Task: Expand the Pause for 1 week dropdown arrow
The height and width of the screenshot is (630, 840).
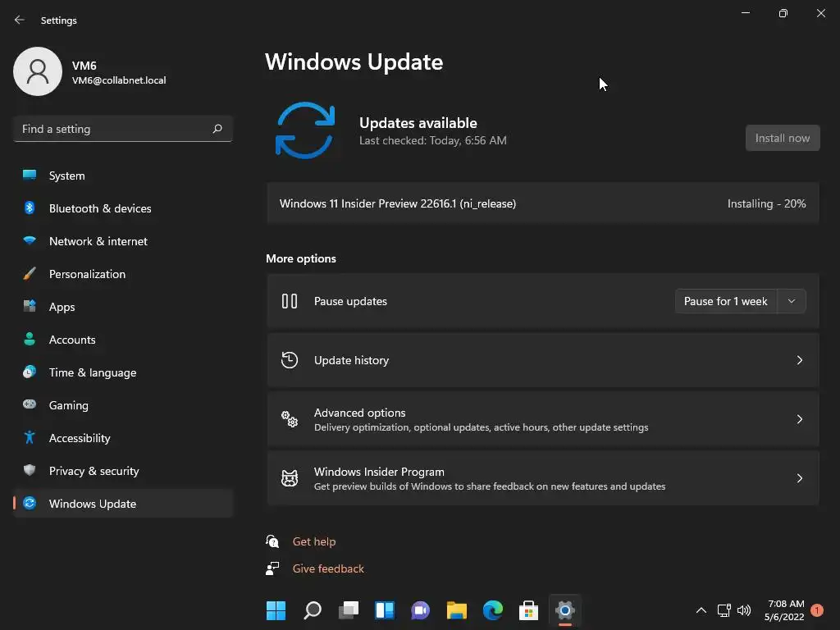Action: click(x=792, y=301)
